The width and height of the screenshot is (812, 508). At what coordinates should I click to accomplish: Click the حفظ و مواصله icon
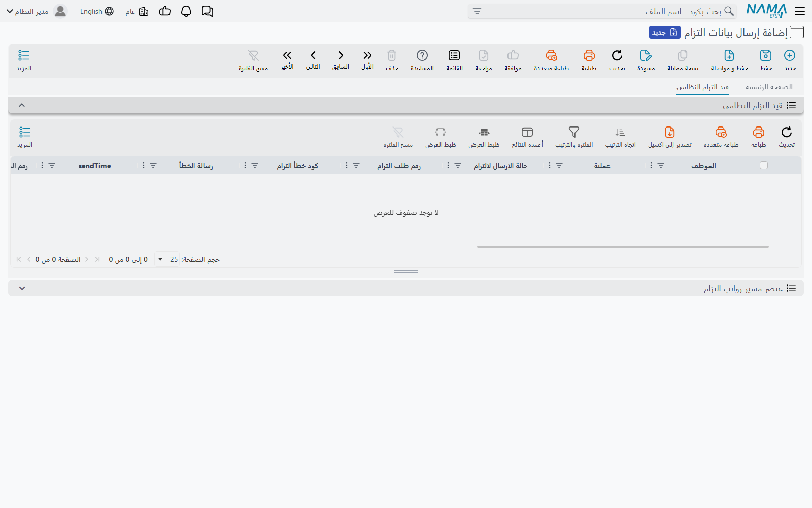[x=729, y=55]
